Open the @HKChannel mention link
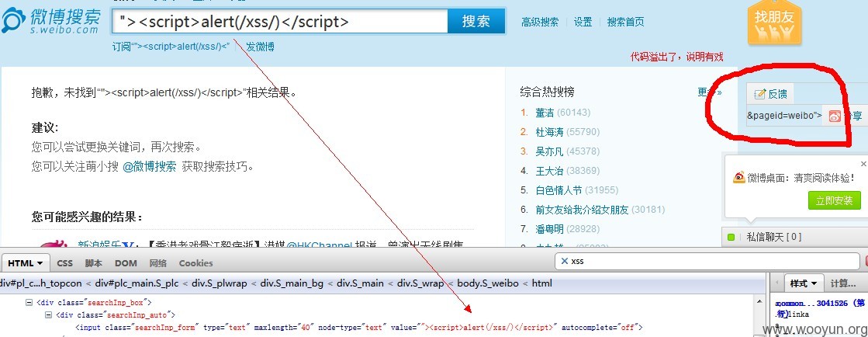Screen dimensions: 868x337 pos(320,245)
